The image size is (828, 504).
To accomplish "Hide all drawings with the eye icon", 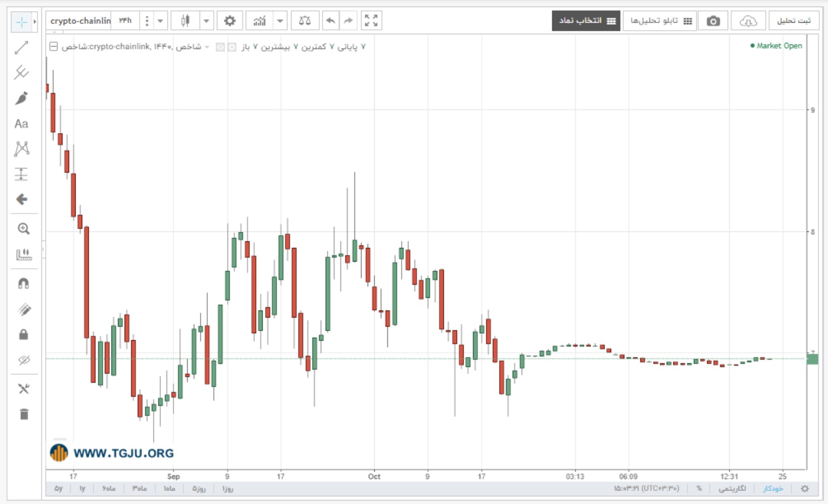I will (x=24, y=360).
